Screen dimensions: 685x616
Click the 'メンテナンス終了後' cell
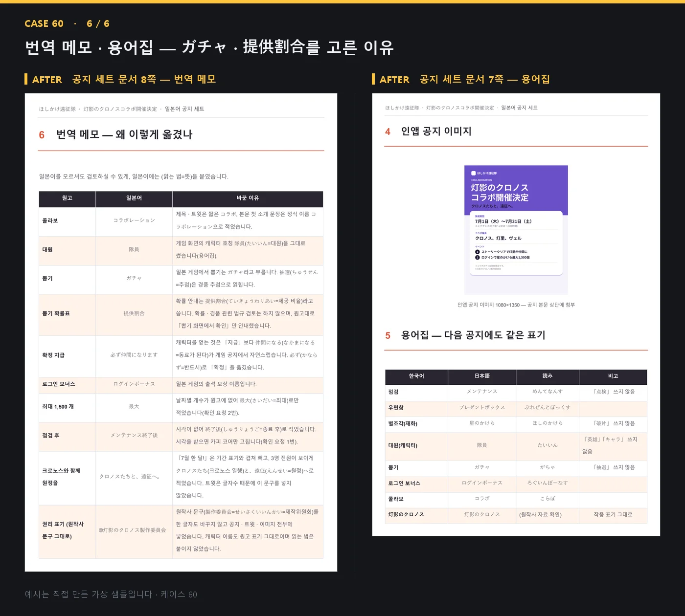point(134,436)
